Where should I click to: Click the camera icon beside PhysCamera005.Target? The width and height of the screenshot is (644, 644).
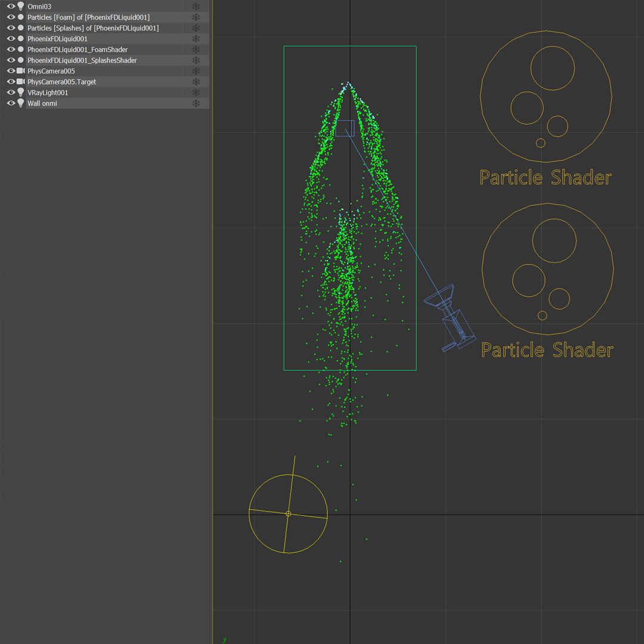pos(20,82)
